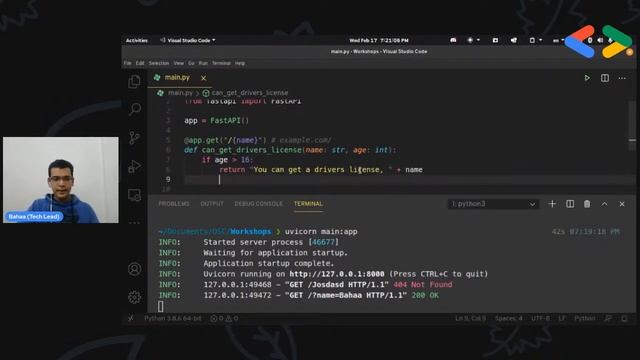Open the Terminal menu

(x=221, y=63)
